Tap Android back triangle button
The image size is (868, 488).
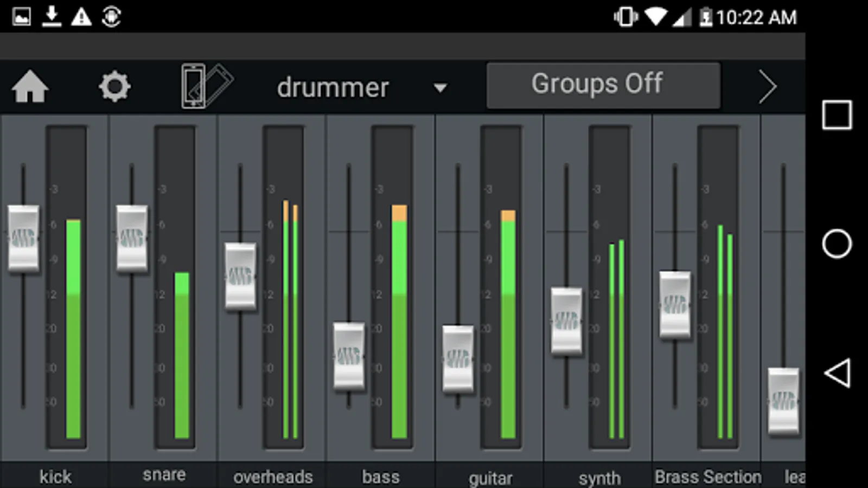(x=837, y=373)
